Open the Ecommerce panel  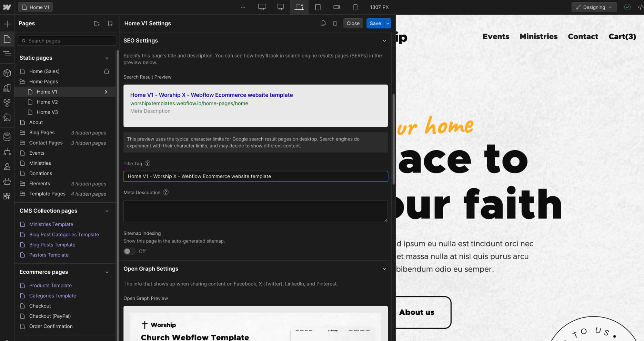pyautogui.click(x=7, y=181)
